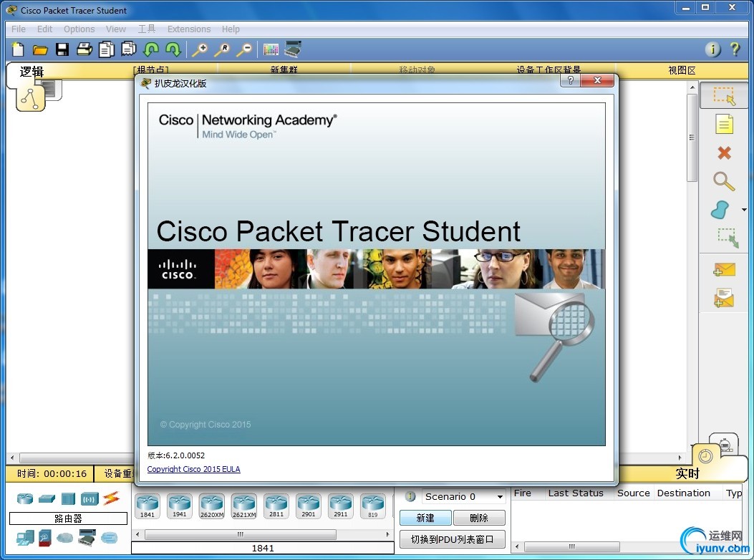Image resolution: width=754 pixels, height=560 pixels.
Task: Pick the 2811 router
Action: [276, 506]
